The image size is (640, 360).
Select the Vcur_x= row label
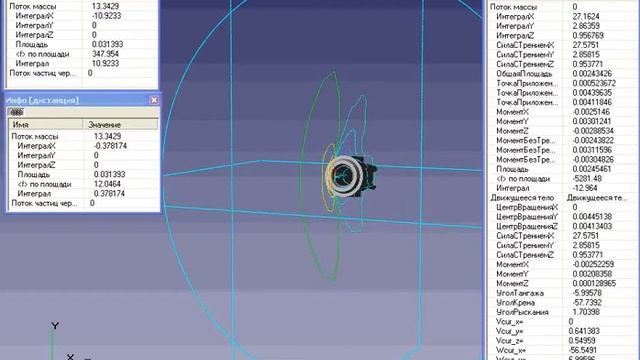click(510, 322)
